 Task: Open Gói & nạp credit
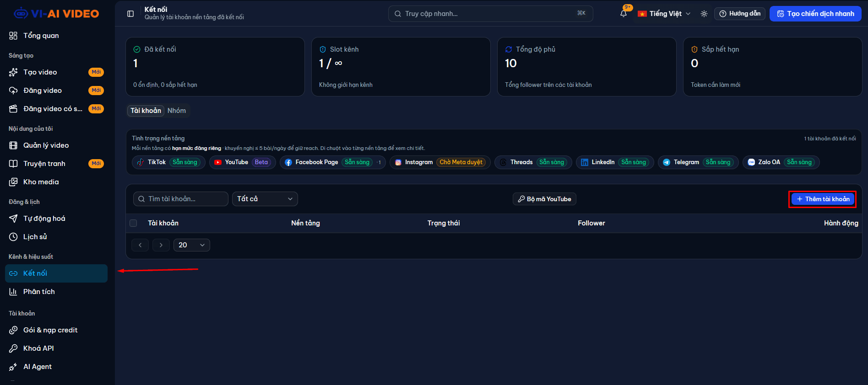coord(56,330)
